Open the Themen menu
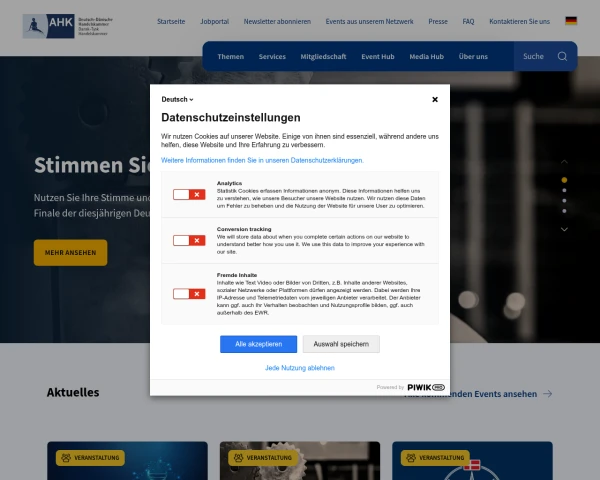 pos(230,57)
